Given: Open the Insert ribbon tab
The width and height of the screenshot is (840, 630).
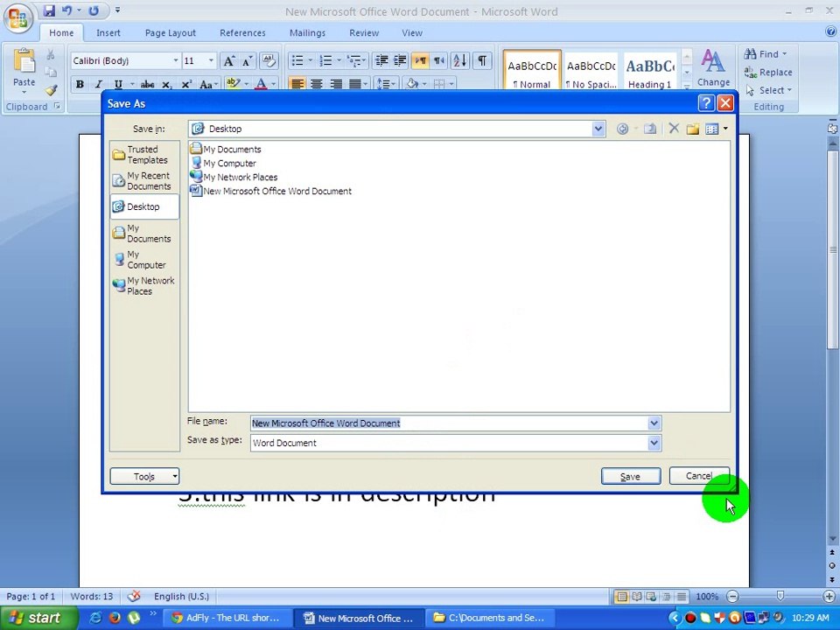Looking at the screenshot, I should tap(108, 32).
